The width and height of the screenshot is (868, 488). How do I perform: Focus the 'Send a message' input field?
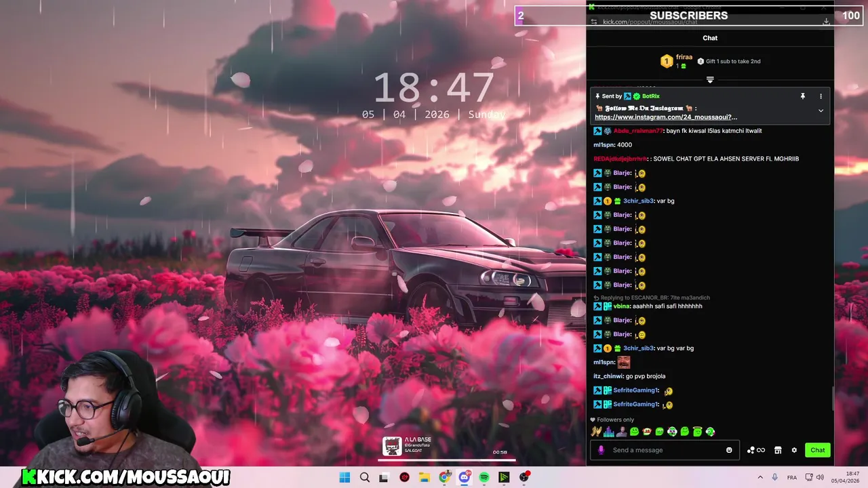click(x=665, y=450)
